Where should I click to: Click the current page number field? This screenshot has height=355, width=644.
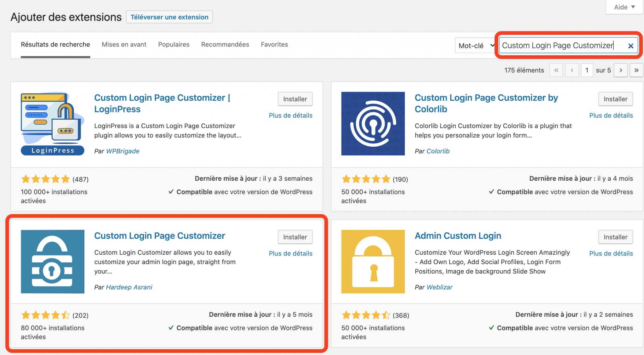(x=587, y=70)
